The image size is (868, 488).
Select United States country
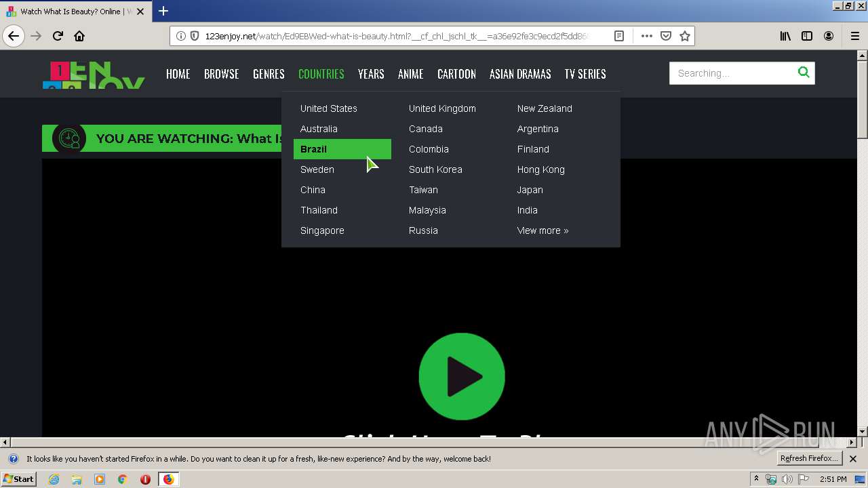[329, 108]
